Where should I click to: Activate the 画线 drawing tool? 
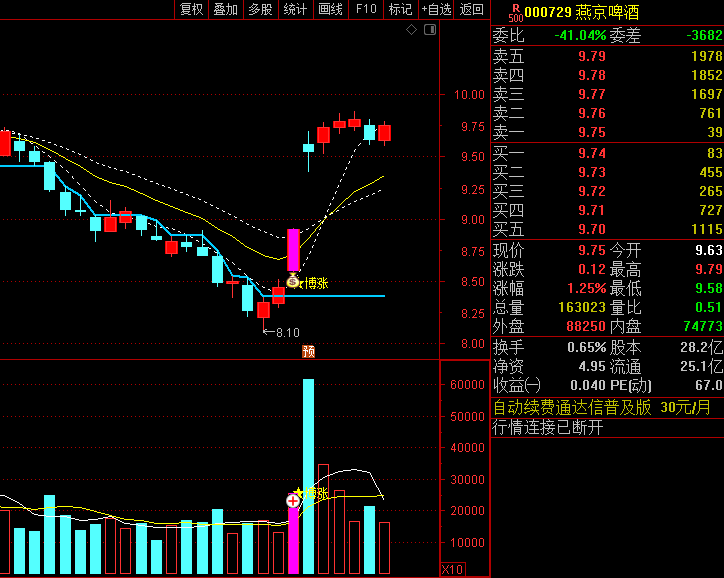[331, 9]
